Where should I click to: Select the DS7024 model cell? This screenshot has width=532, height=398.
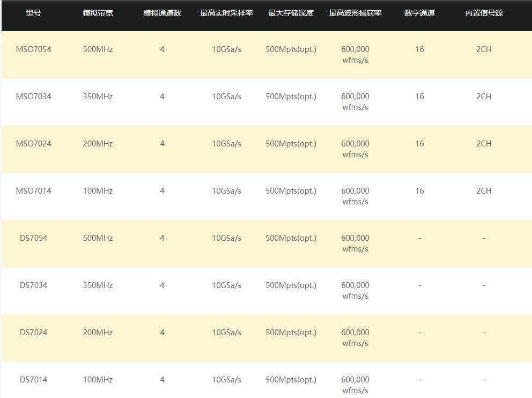pyautogui.click(x=34, y=332)
